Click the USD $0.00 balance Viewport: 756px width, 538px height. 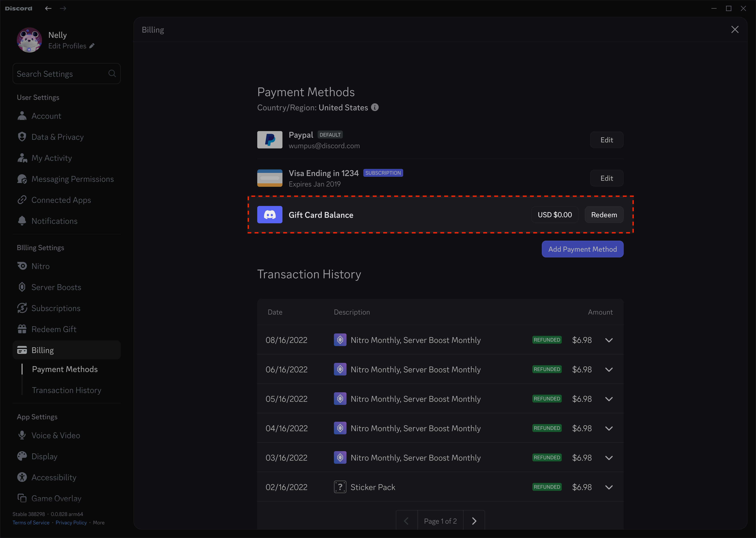pos(555,215)
